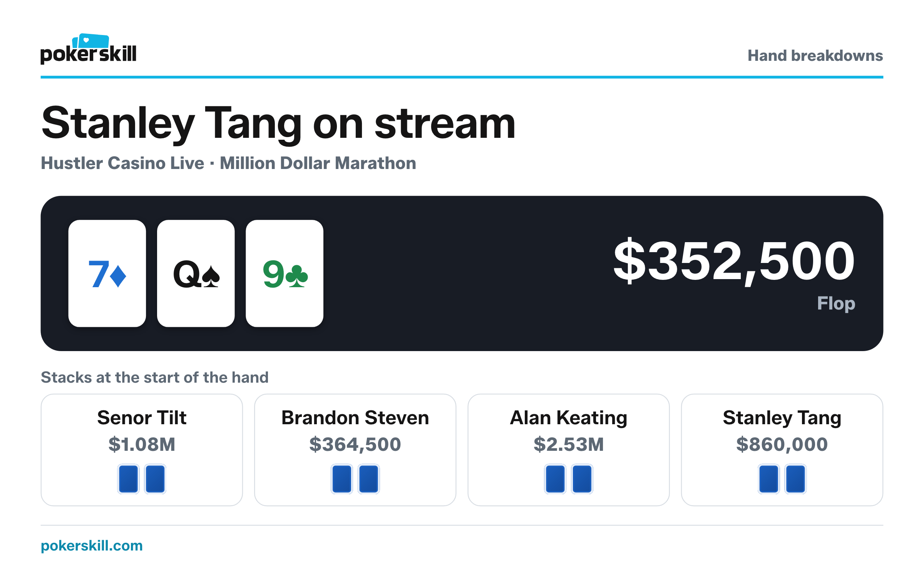Select the Stanley Tang player card

(x=782, y=450)
